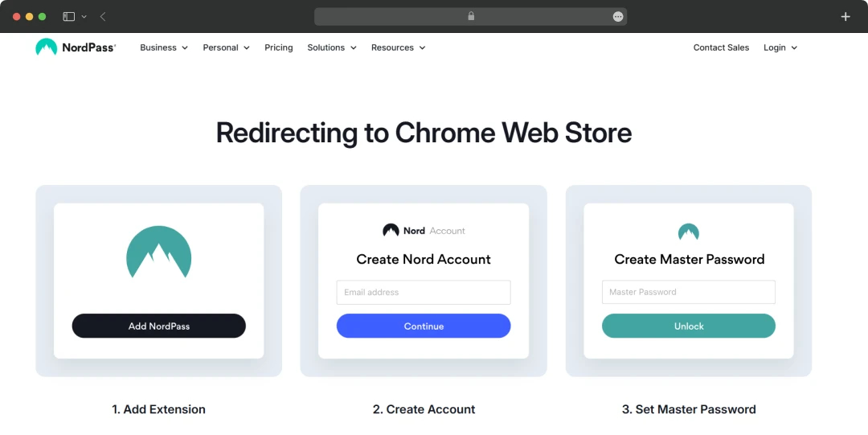The width and height of the screenshot is (868, 435).
Task: Expand the Business menu
Action: [x=164, y=47]
